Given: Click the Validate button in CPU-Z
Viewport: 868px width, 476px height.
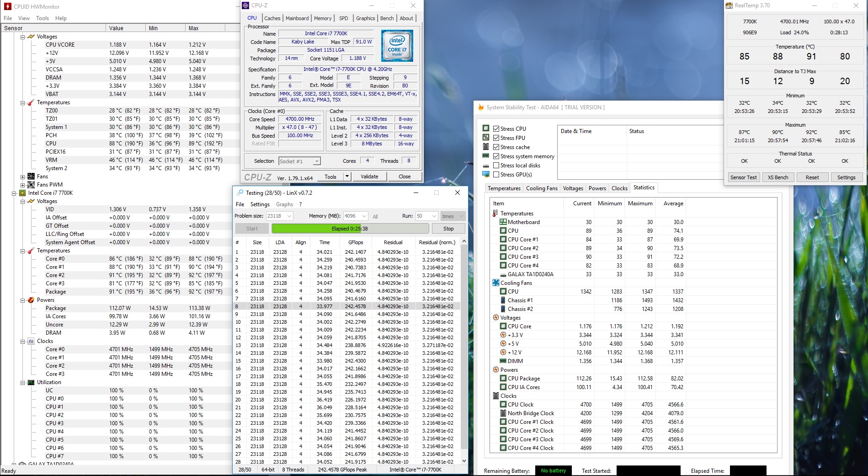Looking at the screenshot, I should 369,176.
